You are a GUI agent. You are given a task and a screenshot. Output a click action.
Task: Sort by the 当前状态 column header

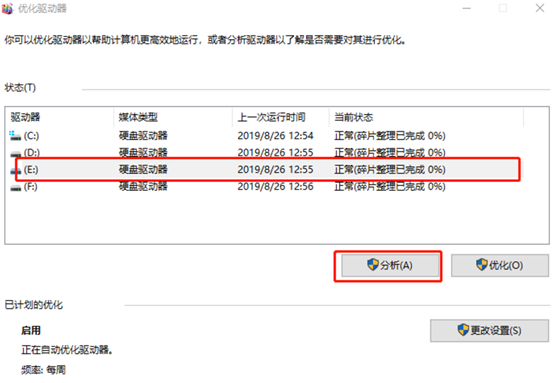(354, 117)
